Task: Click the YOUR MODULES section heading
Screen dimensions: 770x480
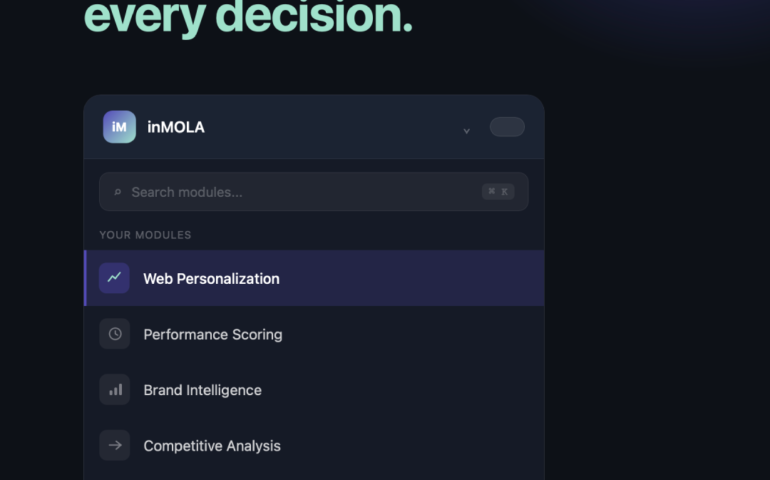Action: [x=145, y=235]
